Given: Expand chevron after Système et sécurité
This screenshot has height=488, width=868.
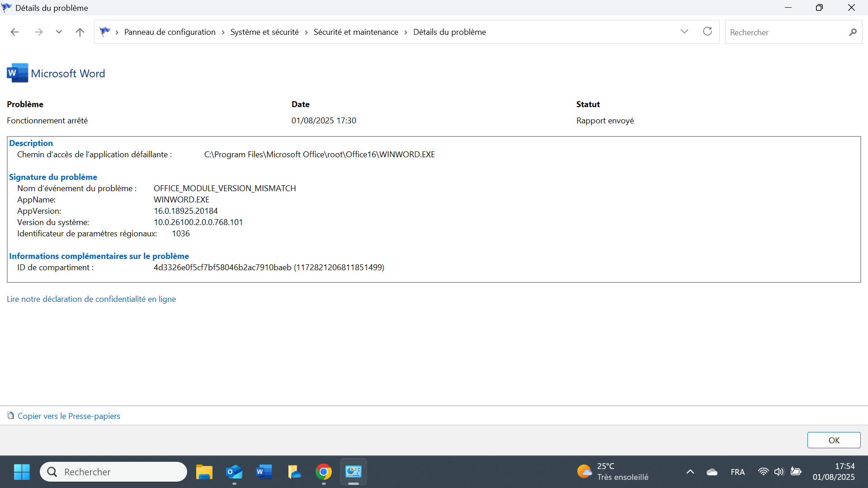Looking at the screenshot, I should 306,32.
